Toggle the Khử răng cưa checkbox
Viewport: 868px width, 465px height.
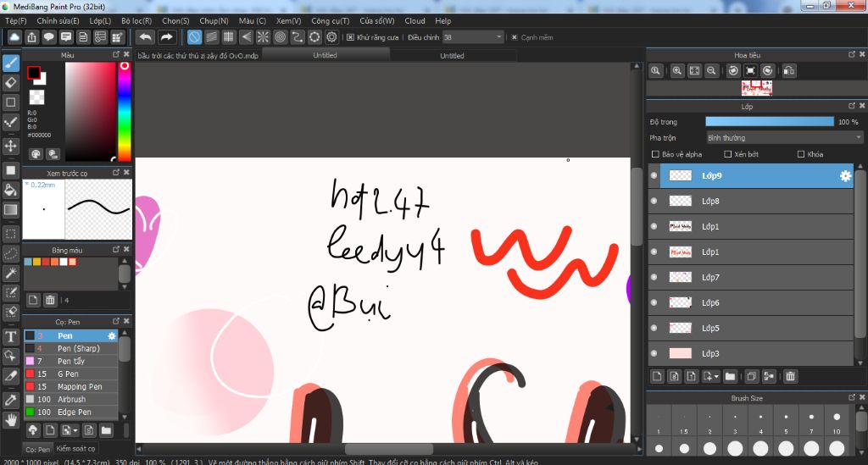click(350, 37)
